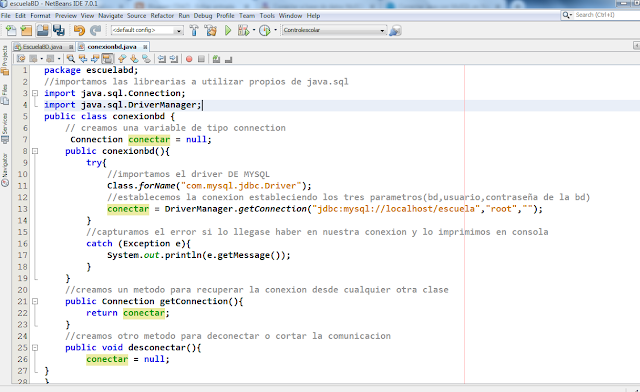Click the New Project toolbar icon
The height and width of the screenshot is (392, 640).
coord(26,30)
